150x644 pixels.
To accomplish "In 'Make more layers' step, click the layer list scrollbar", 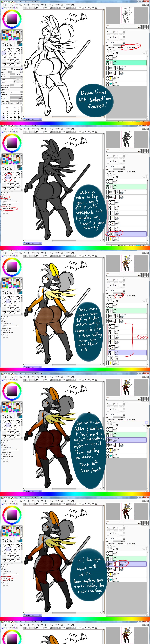I will [147, 334].
